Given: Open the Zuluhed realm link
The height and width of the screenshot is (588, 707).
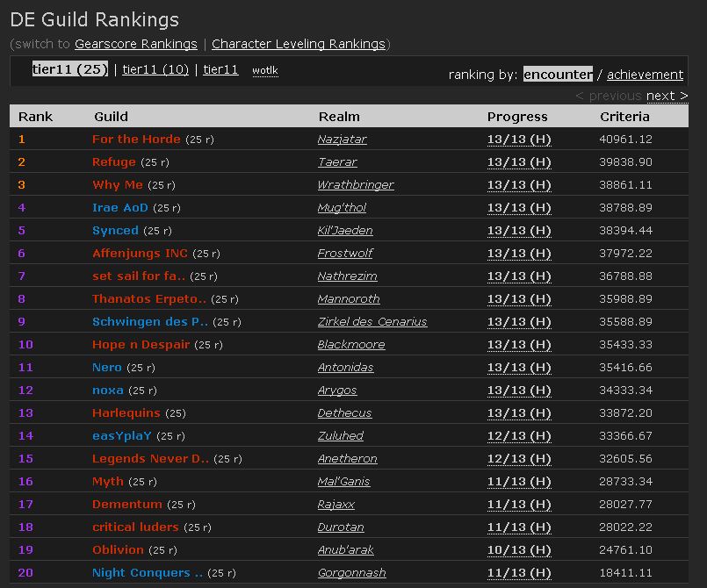Looking at the screenshot, I should (x=341, y=436).
